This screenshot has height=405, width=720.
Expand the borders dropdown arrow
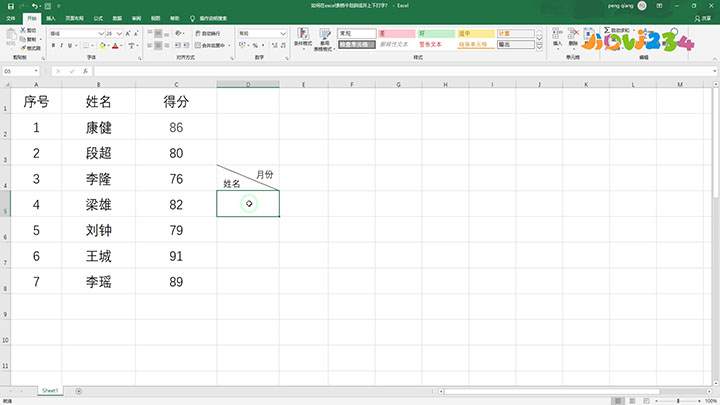click(92, 45)
